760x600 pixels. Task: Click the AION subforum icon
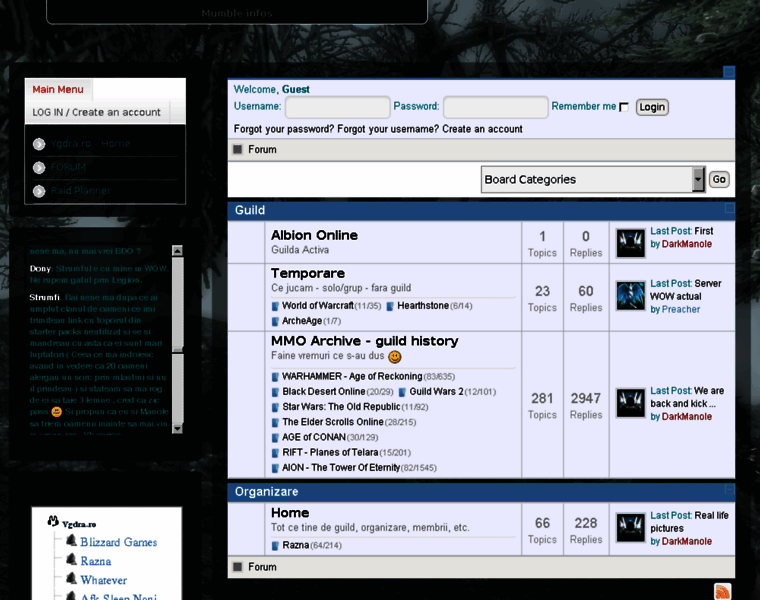[275, 468]
